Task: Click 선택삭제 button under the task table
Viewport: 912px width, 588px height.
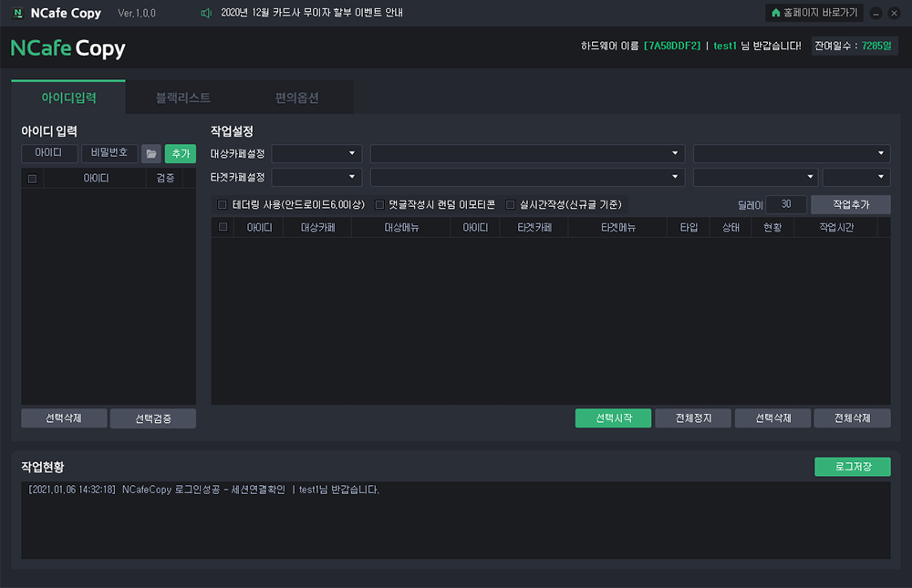Action: [x=773, y=418]
